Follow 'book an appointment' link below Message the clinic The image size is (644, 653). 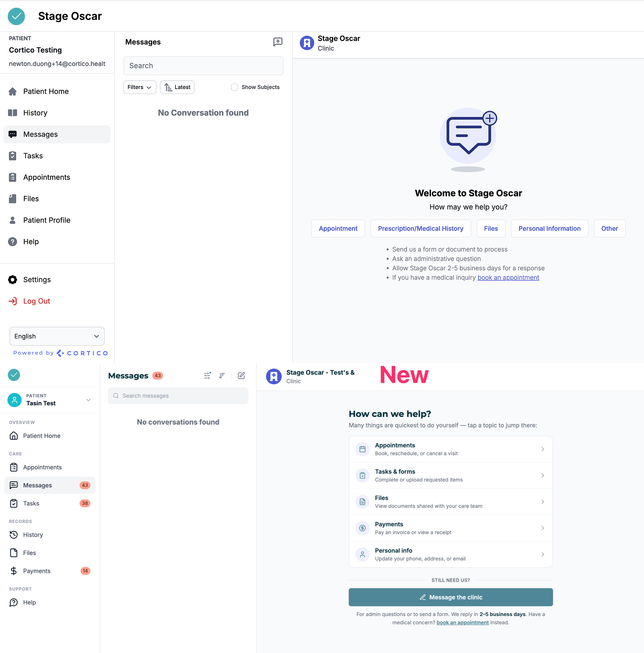[462, 623]
